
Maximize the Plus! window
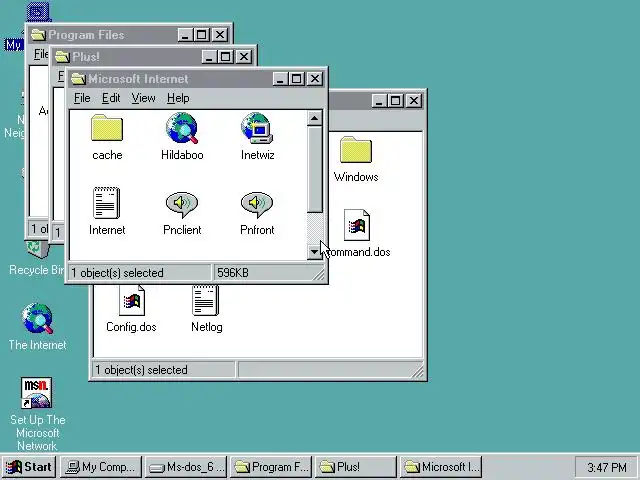pos(225,57)
